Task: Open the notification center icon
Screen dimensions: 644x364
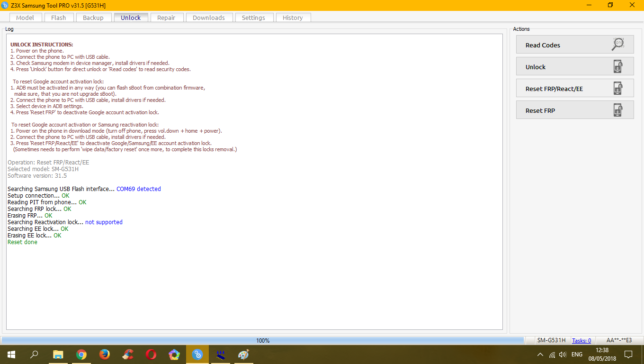Action: click(628, 355)
